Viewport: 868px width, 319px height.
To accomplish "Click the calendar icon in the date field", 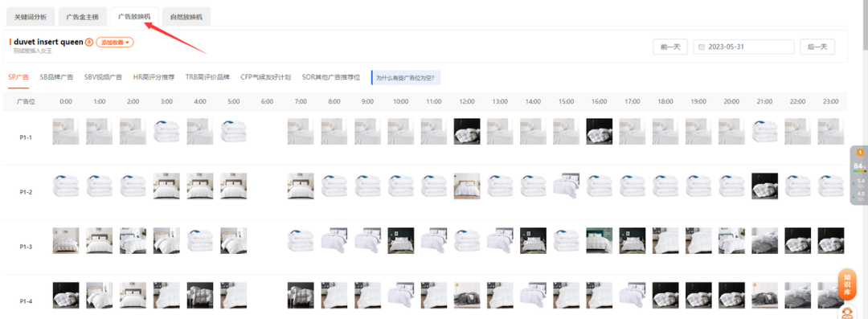I will pyautogui.click(x=702, y=47).
